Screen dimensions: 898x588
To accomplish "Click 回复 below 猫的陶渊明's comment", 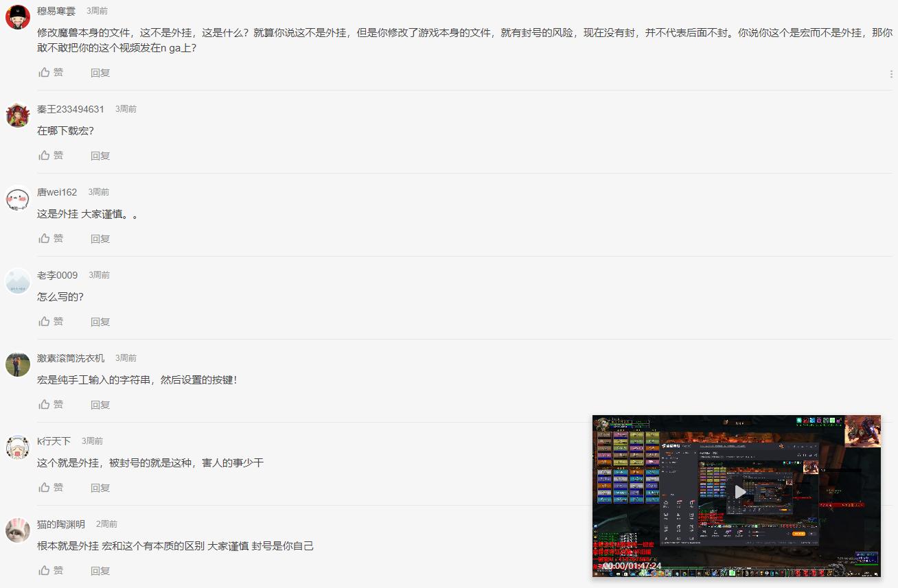I will 100,570.
